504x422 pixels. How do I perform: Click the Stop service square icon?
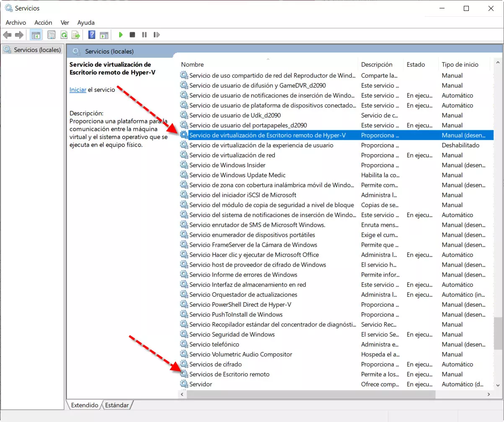pos(132,35)
